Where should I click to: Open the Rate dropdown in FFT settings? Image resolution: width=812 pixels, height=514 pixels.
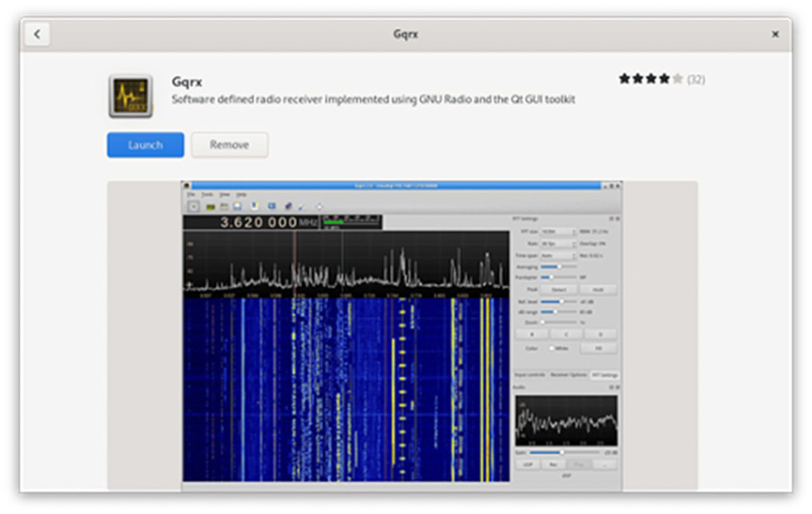point(558,244)
